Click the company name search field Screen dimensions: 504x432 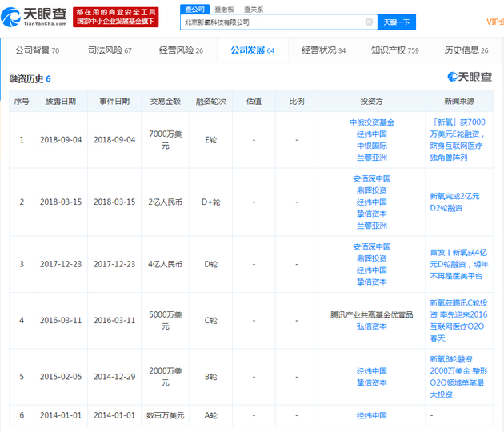click(272, 22)
